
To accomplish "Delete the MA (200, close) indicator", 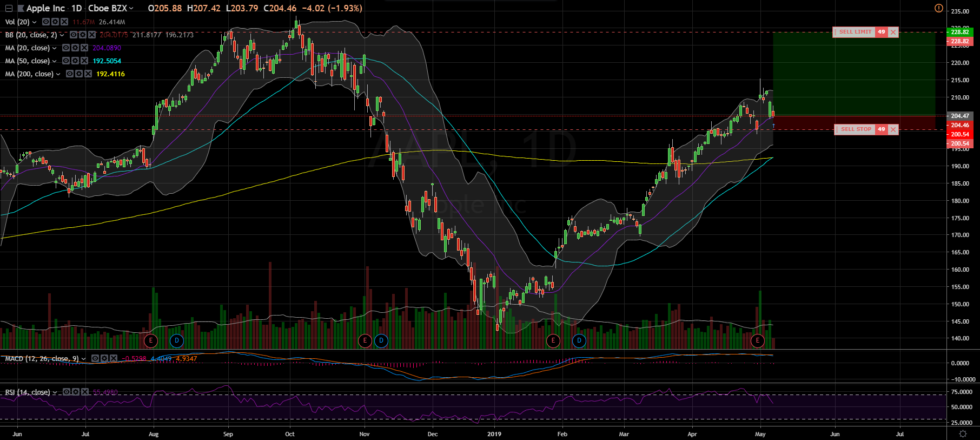I will 88,74.
